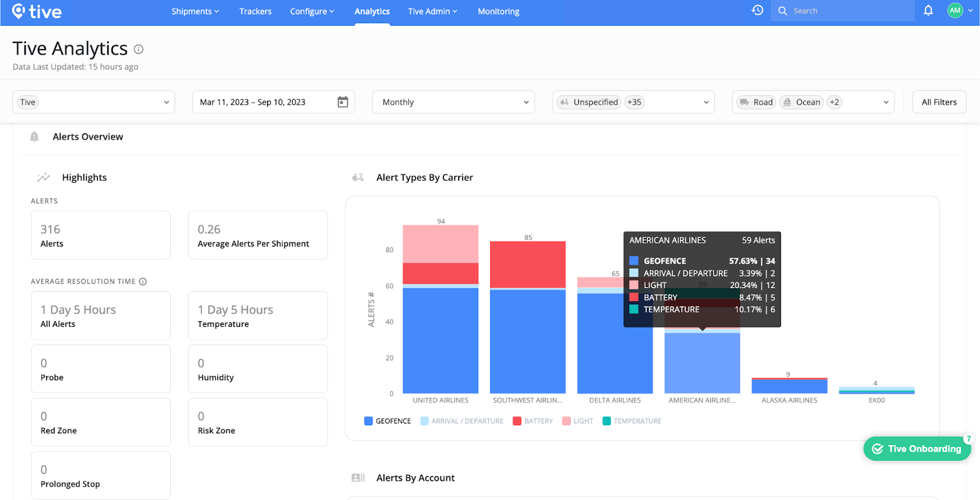Click the Risk Zone card
The image size is (980, 500).
click(258, 422)
